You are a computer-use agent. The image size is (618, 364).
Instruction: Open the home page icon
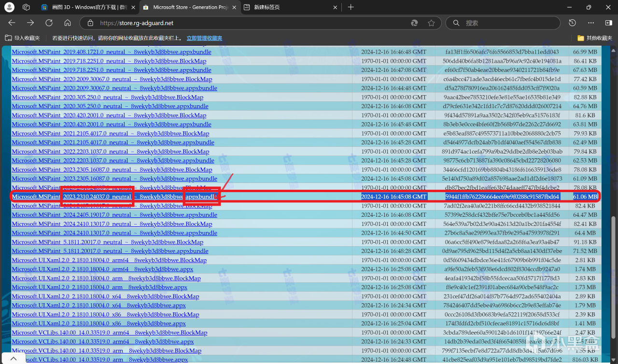(67, 23)
